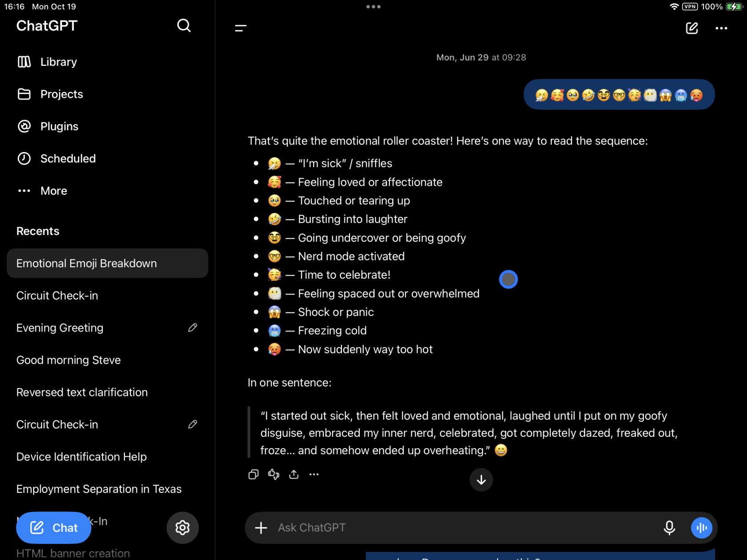This screenshot has width=747, height=560.
Task: Copy the assistant response
Action: pyautogui.click(x=253, y=474)
